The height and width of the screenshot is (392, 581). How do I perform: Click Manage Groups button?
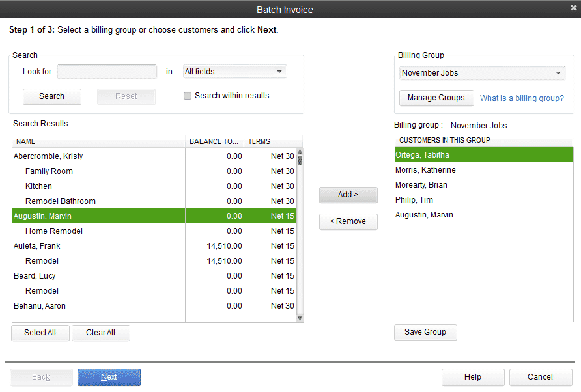[x=436, y=98]
